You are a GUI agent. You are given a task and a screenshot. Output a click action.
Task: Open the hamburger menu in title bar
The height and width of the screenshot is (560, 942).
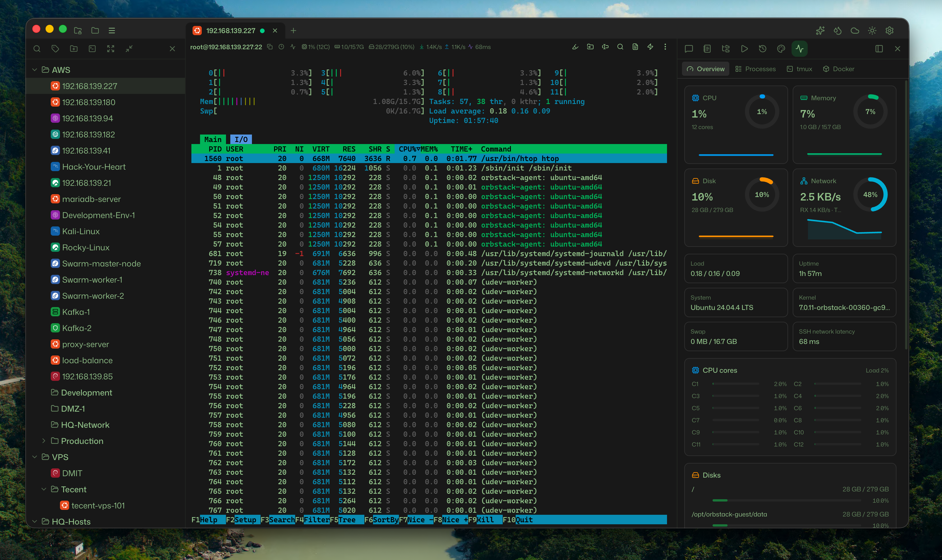pyautogui.click(x=112, y=31)
